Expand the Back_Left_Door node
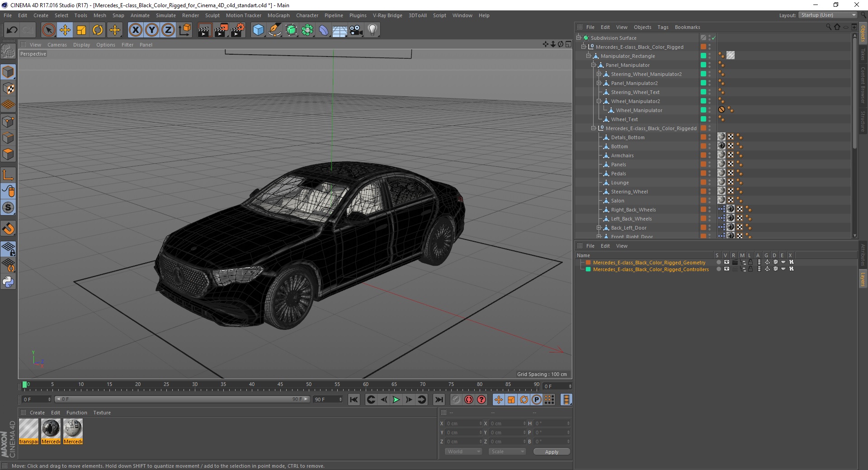 click(599, 228)
